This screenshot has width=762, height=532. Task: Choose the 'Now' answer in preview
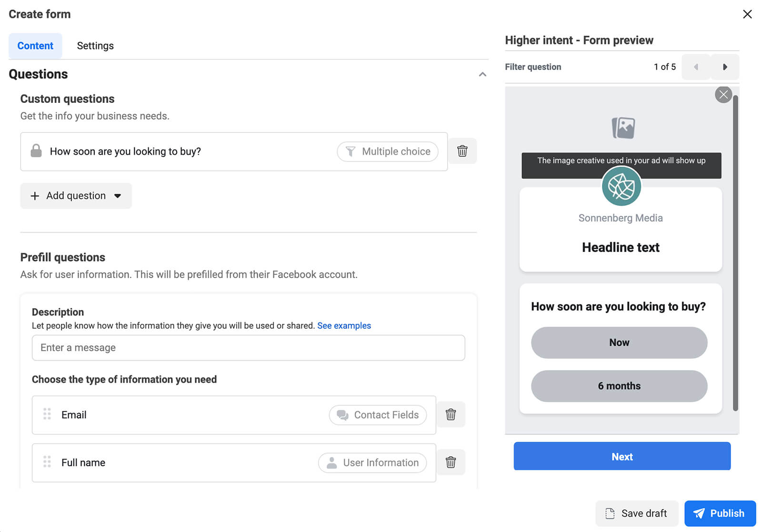pyautogui.click(x=619, y=342)
